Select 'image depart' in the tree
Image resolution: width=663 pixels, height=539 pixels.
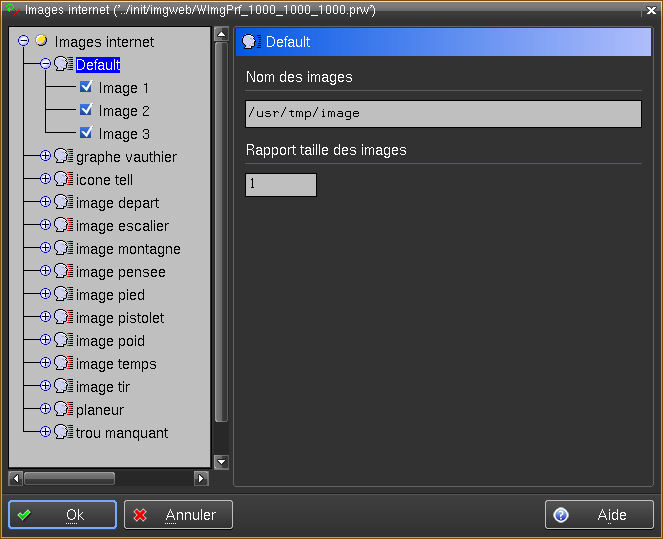[x=117, y=203]
